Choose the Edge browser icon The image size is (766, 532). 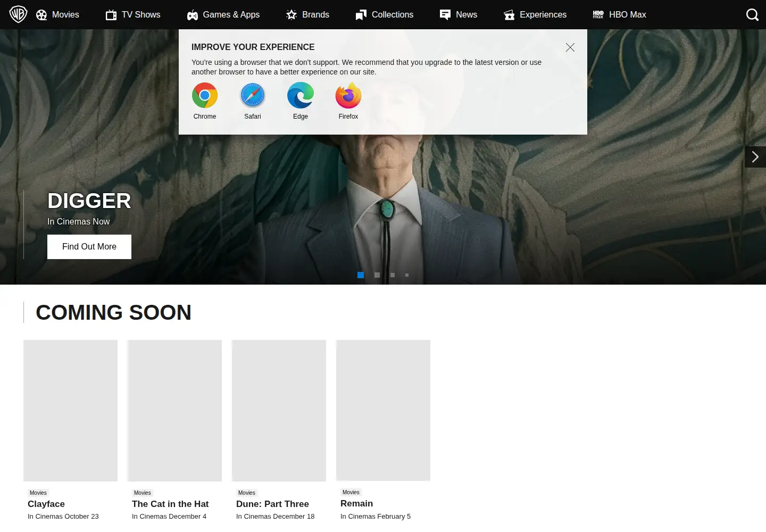301,96
